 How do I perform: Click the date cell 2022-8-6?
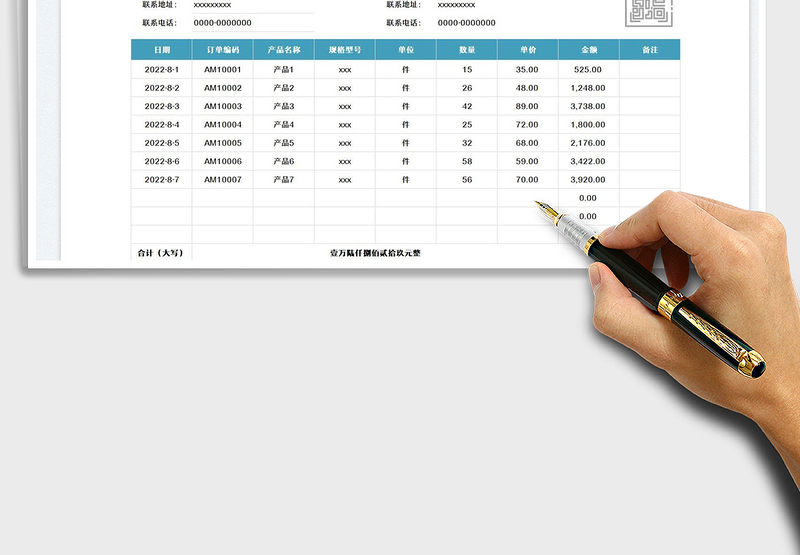tap(162, 161)
